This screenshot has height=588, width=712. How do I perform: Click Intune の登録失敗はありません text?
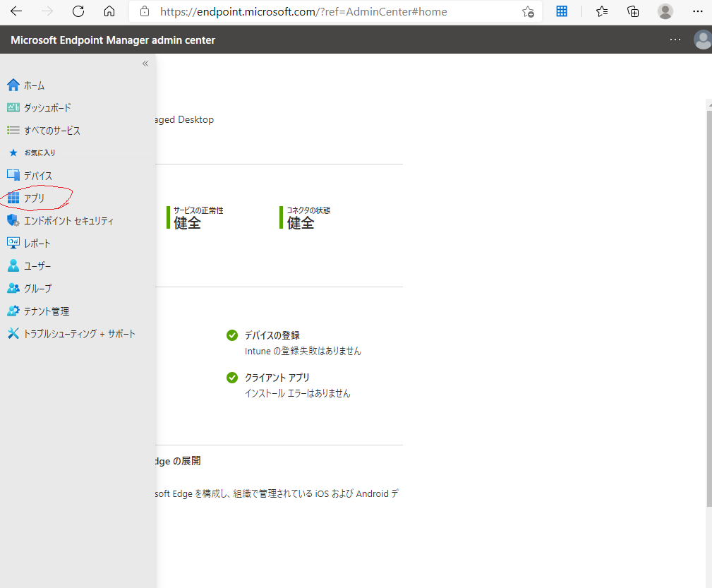303,351
